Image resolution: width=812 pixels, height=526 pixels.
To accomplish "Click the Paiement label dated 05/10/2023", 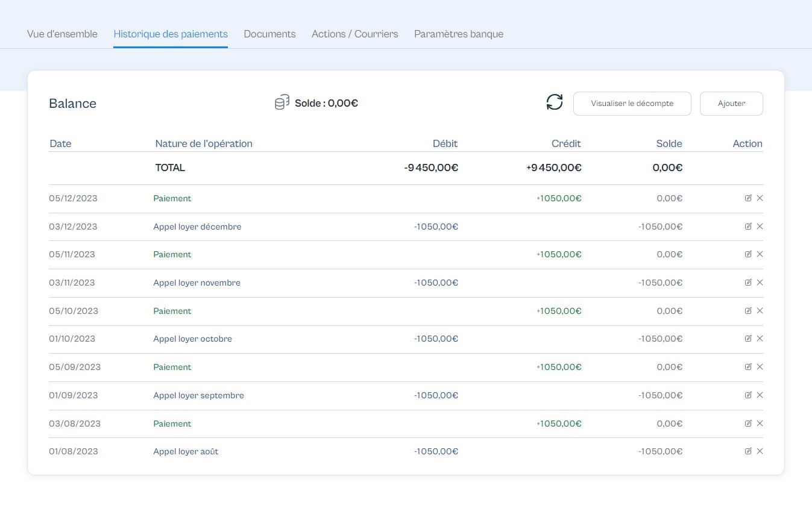I will pos(172,311).
